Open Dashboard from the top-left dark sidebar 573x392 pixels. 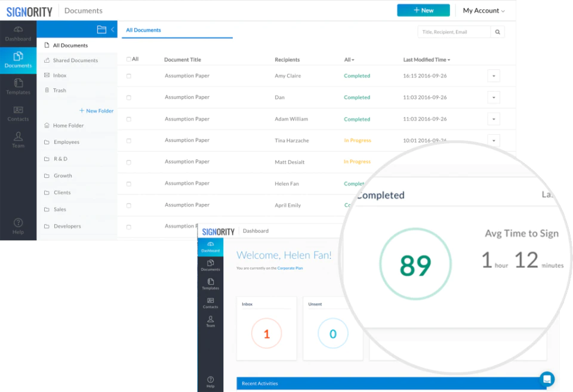coord(18,33)
